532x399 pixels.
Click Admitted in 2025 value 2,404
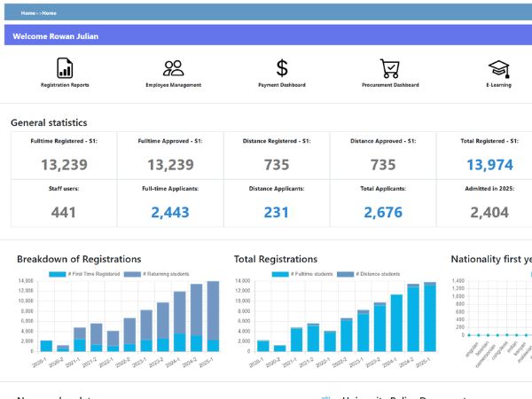tap(489, 213)
